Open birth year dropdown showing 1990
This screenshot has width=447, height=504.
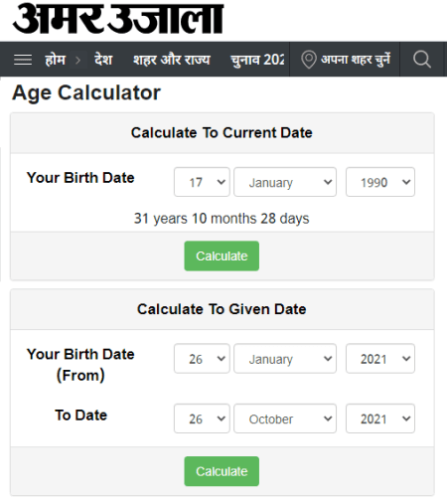pos(380,182)
